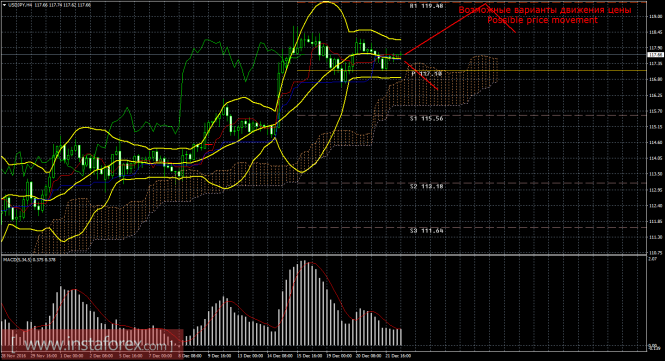This screenshot has width=665, height=361.
Task: Select the R1 119.48 resistance label
Action: [x=427, y=6]
